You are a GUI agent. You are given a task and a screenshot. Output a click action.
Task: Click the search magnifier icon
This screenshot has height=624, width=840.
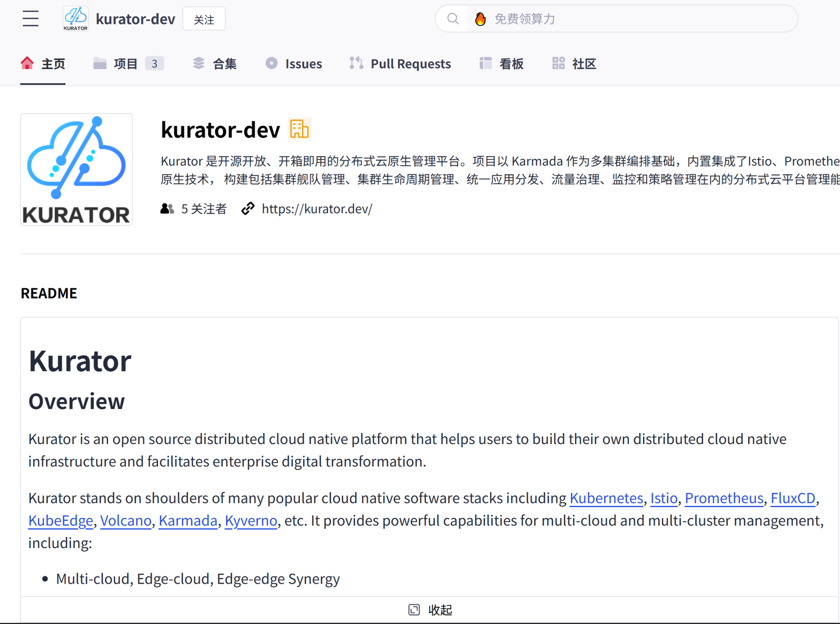pos(453,19)
